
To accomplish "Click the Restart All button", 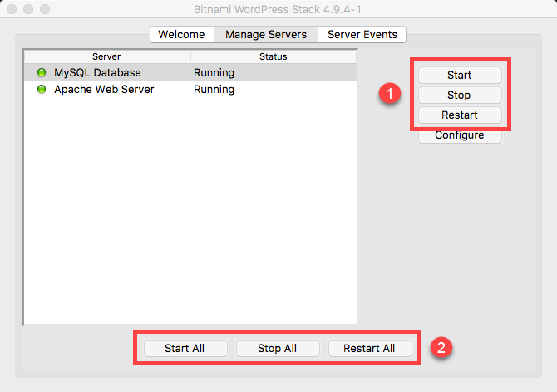I will [x=370, y=348].
